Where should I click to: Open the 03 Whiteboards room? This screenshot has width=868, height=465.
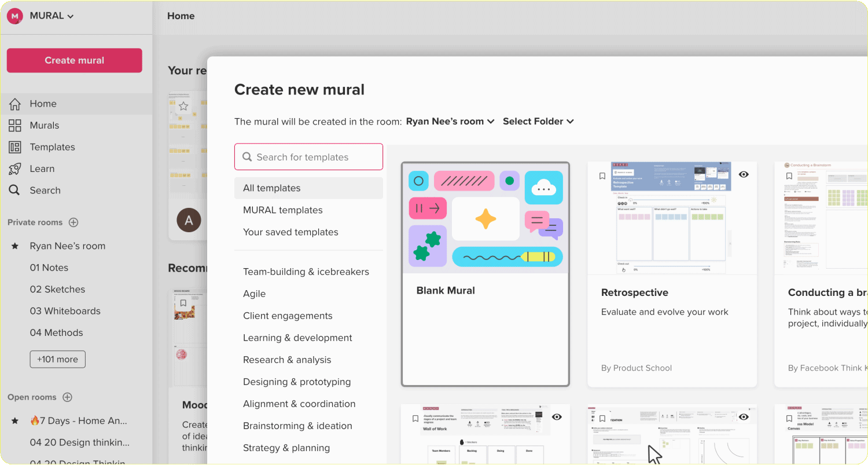point(65,311)
